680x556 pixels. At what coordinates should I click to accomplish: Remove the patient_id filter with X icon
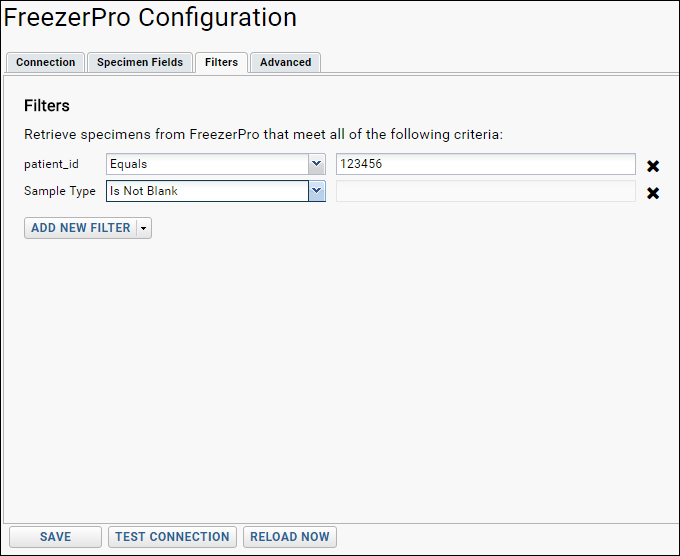[x=653, y=166]
